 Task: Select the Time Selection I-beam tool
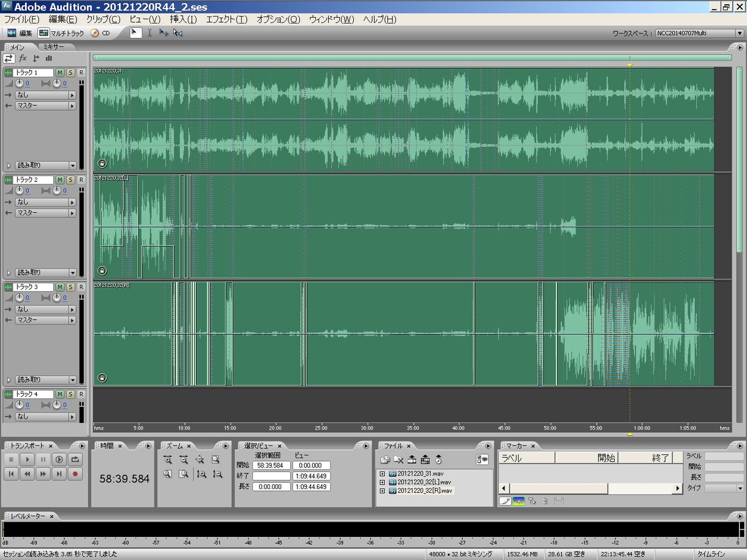149,33
